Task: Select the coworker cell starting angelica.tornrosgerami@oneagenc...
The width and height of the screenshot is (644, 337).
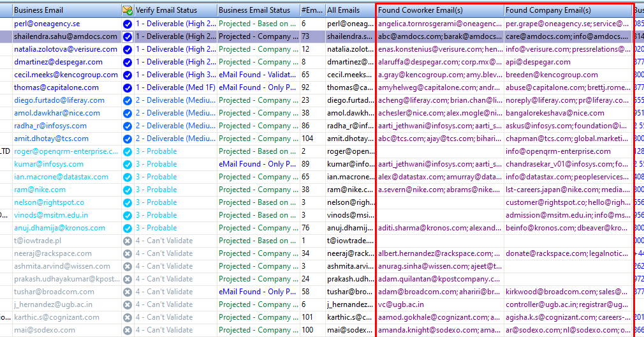Action: 440,24
